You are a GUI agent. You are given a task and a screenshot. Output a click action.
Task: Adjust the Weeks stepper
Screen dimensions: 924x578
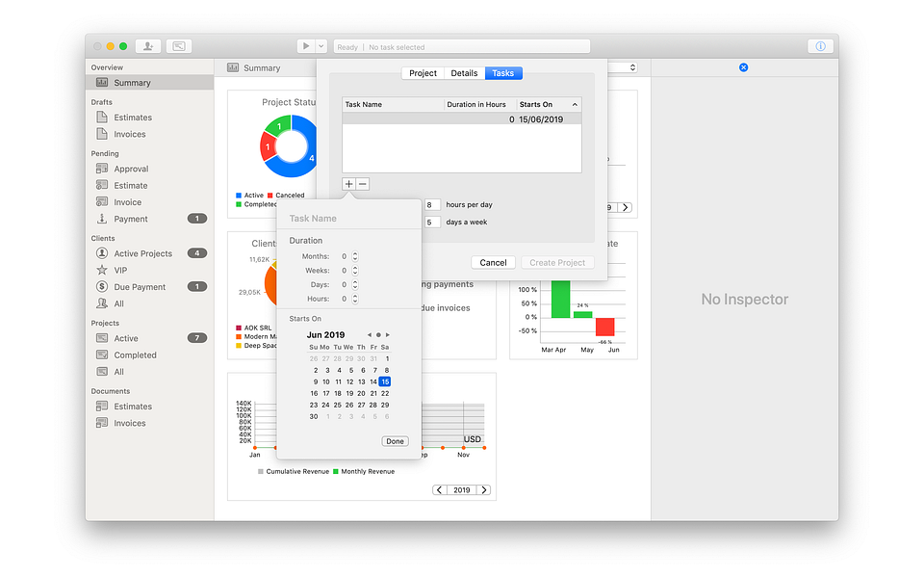point(355,271)
